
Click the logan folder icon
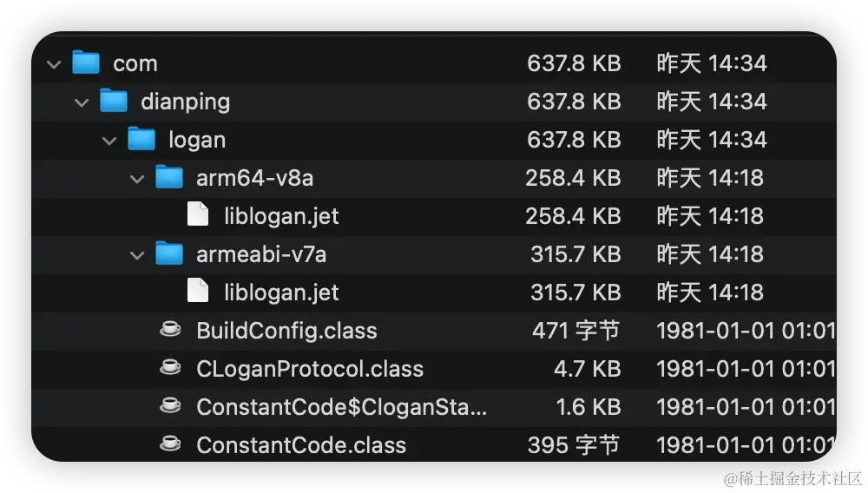(141, 139)
